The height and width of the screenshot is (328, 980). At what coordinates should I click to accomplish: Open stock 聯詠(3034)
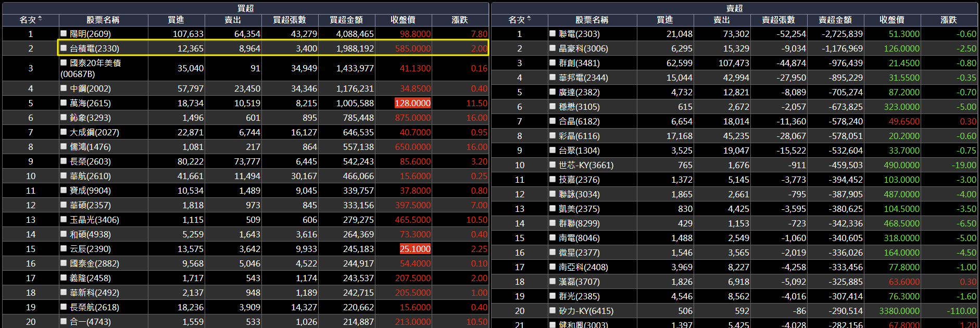coord(580,194)
